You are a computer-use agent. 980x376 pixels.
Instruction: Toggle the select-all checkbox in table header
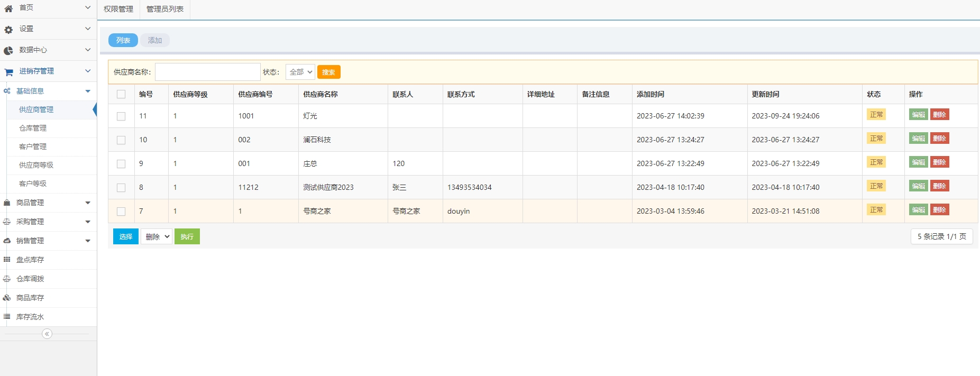click(121, 94)
